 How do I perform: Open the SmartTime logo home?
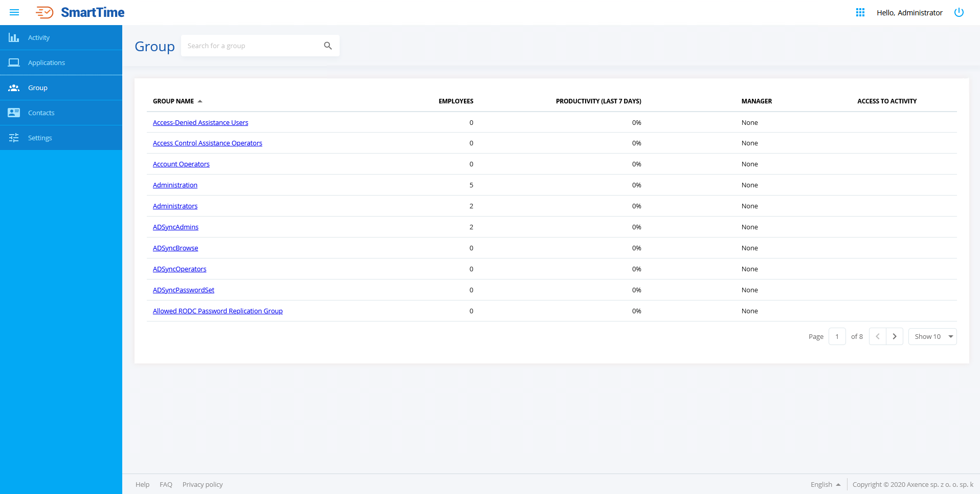pyautogui.click(x=80, y=12)
